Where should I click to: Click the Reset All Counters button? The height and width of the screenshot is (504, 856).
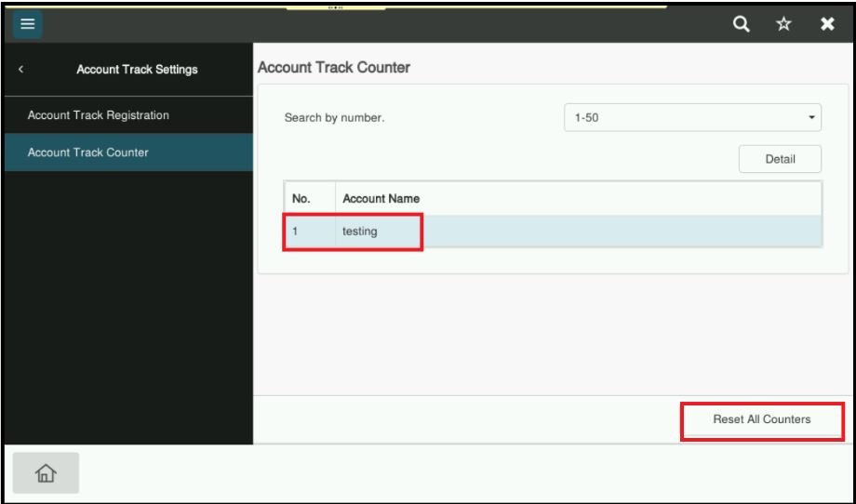tap(761, 419)
